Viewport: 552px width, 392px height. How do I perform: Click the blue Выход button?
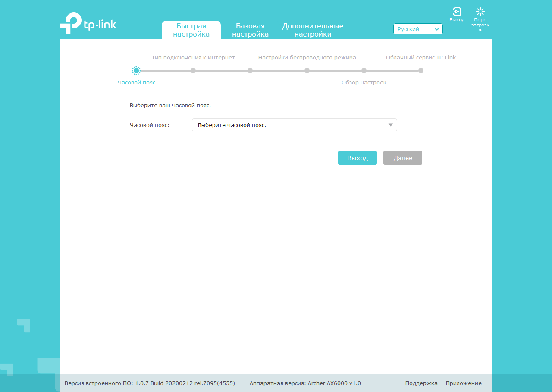tap(358, 158)
